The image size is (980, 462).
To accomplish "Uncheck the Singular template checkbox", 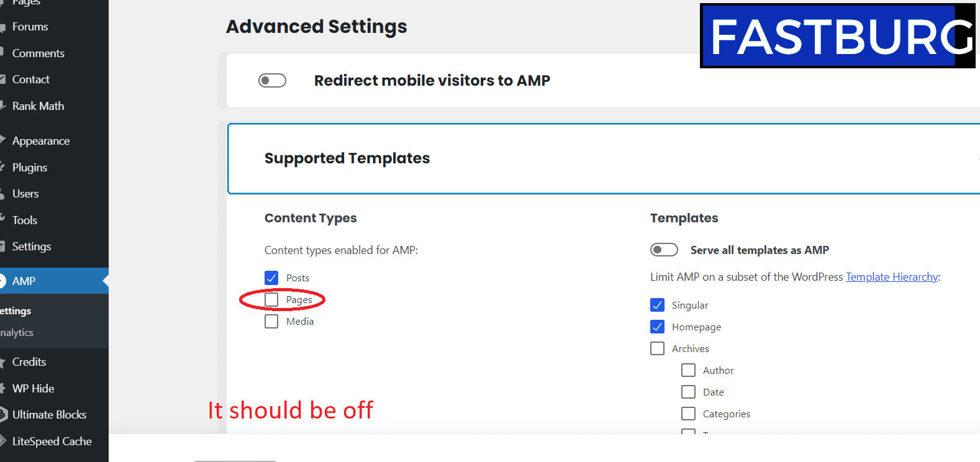I will click(x=657, y=305).
